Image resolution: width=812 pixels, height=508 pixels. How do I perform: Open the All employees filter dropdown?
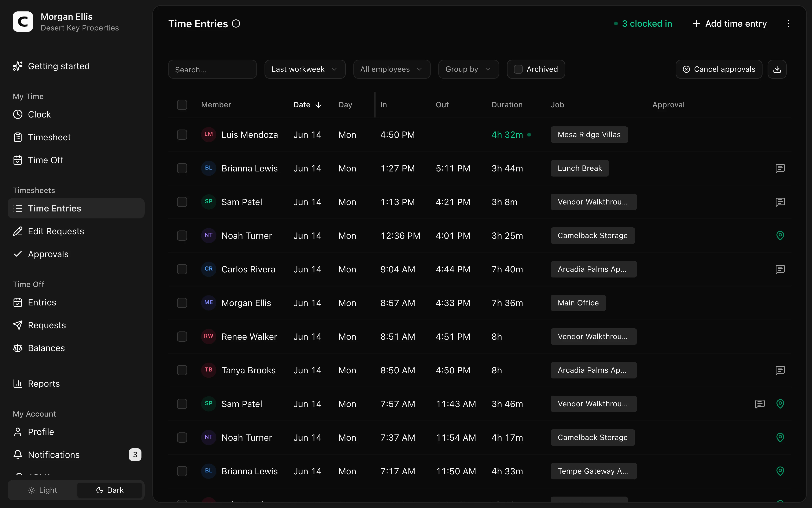tap(392, 69)
